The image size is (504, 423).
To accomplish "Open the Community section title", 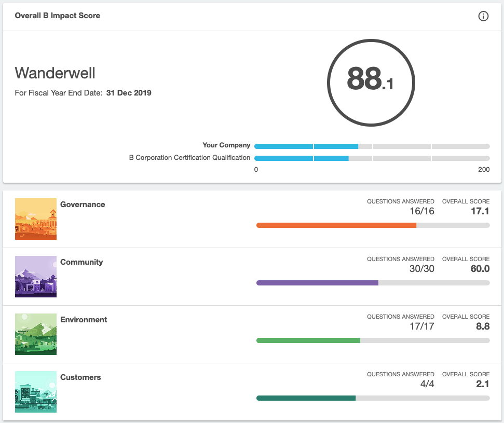I will 81,262.
